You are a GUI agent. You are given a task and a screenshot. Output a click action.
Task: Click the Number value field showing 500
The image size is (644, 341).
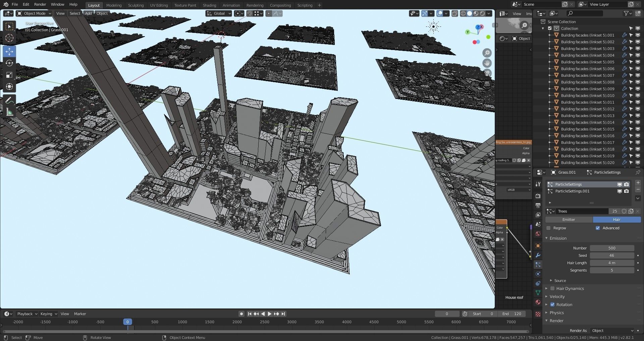tap(612, 248)
